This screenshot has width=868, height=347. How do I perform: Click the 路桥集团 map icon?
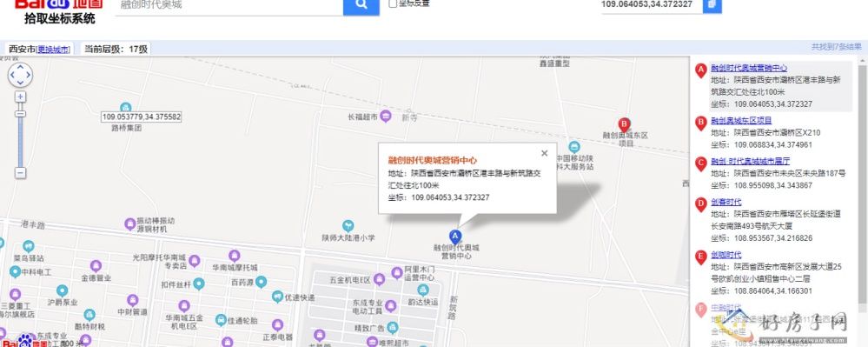pyautogui.click(x=126, y=107)
